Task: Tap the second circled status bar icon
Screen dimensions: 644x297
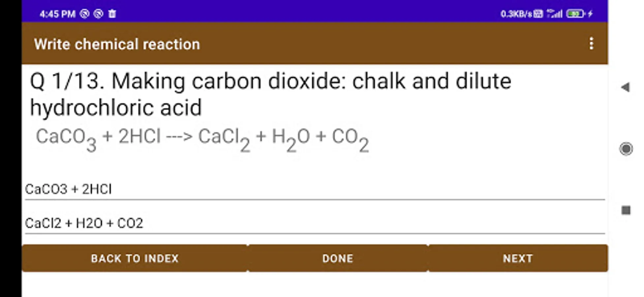Action: [98, 14]
